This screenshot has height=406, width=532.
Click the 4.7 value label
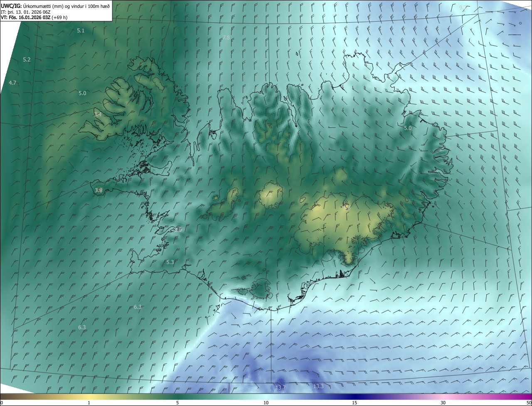tap(12, 83)
